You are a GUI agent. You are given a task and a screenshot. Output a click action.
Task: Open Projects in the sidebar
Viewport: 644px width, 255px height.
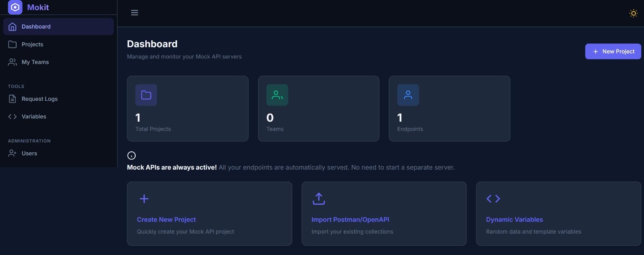(58, 44)
